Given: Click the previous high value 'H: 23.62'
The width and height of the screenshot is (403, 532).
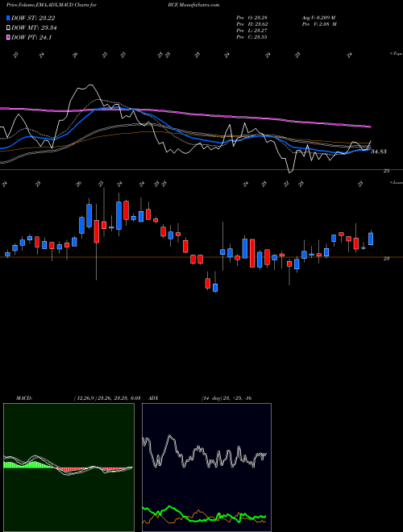Looking at the screenshot, I should 258,24.
